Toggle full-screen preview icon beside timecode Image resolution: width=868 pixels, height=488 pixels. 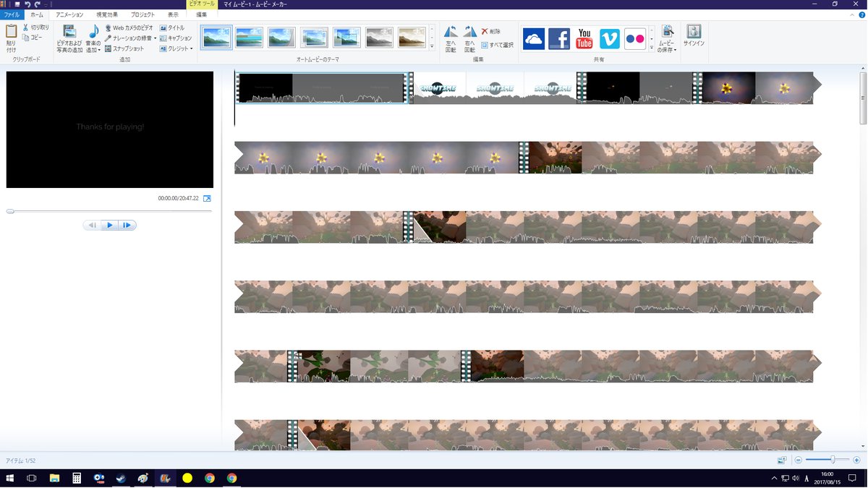pyautogui.click(x=207, y=198)
